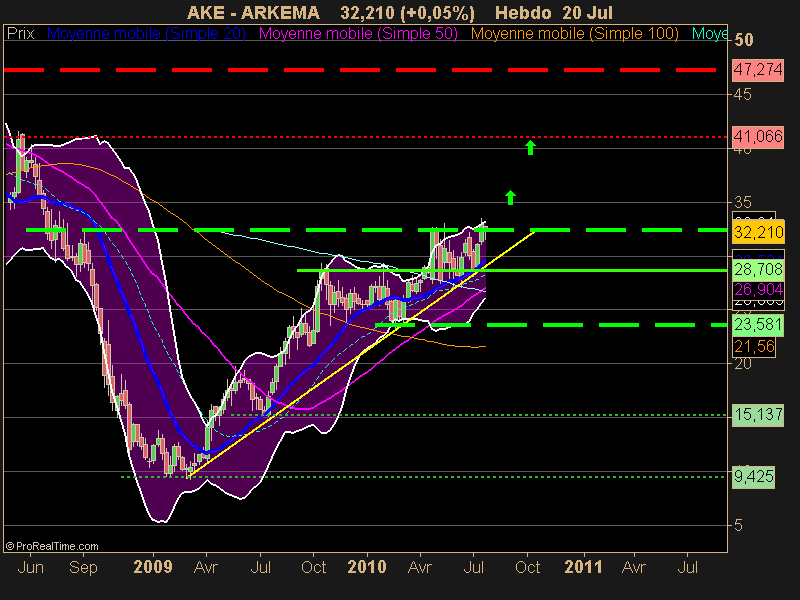
Task: Click the '2010' time axis label
Action: (366, 567)
